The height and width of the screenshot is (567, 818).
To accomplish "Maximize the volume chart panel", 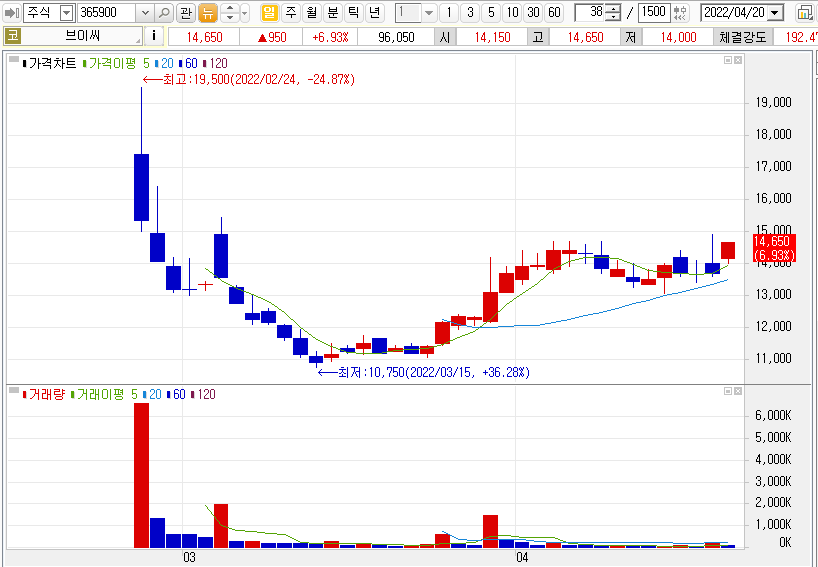I will click(x=728, y=391).
